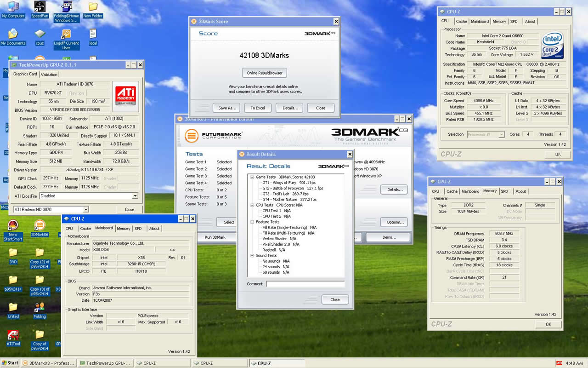588x368 pixels.
Task: Open the p95v2414 desktop folder
Action: click(x=13, y=282)
